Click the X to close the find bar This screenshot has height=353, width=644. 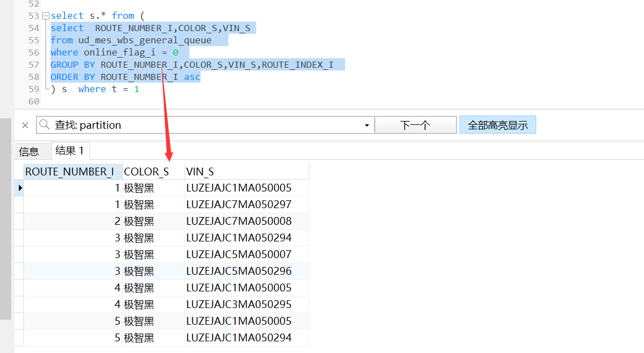click(x=24, y=125)
